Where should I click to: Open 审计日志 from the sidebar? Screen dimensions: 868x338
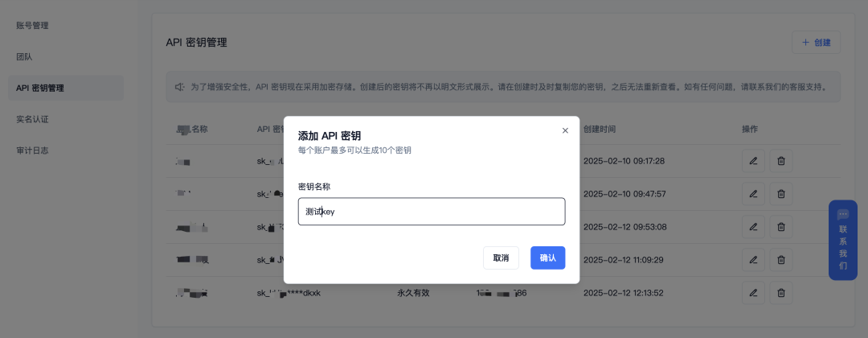point(33,150)
